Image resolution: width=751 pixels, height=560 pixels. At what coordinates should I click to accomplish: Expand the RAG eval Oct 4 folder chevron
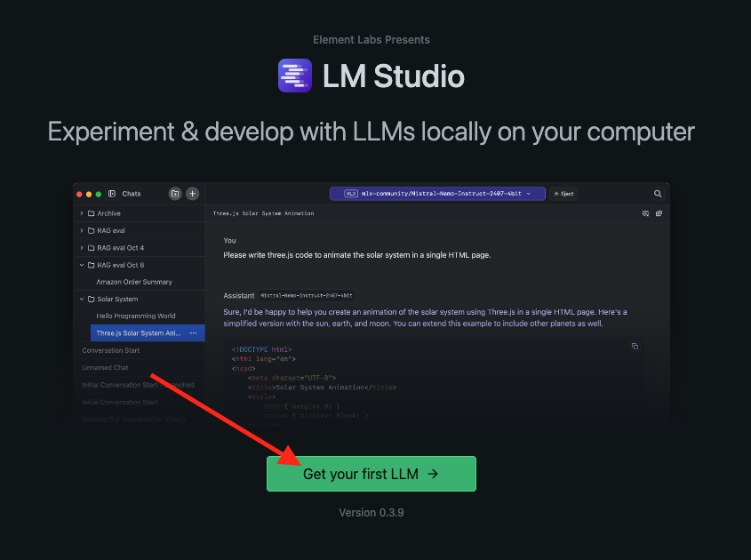point(82,248)
